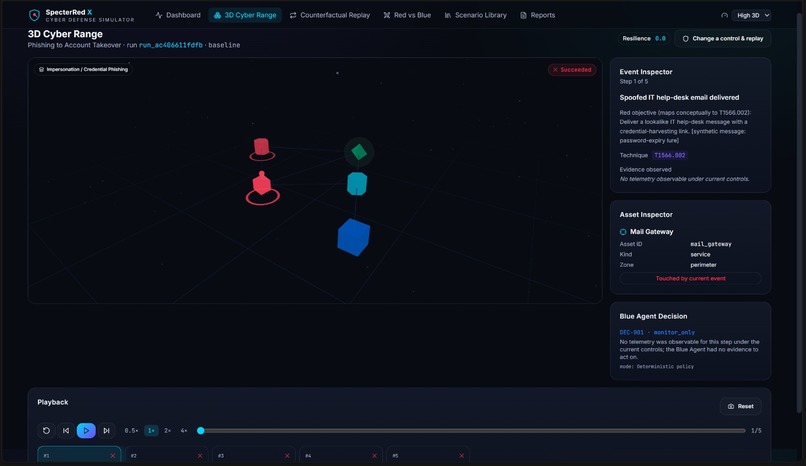806x466 pixels.
Task: Skip to next step
Action: (106, 431)
